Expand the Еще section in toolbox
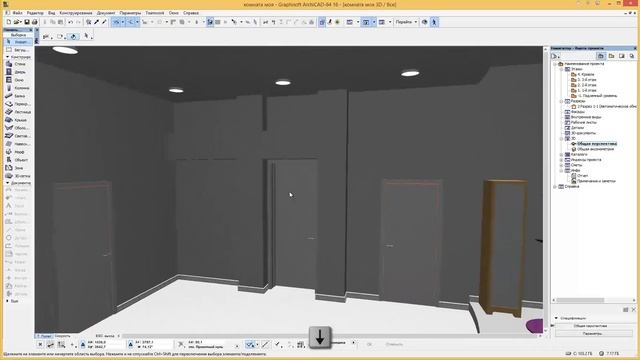640x360 pixels. 7,301
